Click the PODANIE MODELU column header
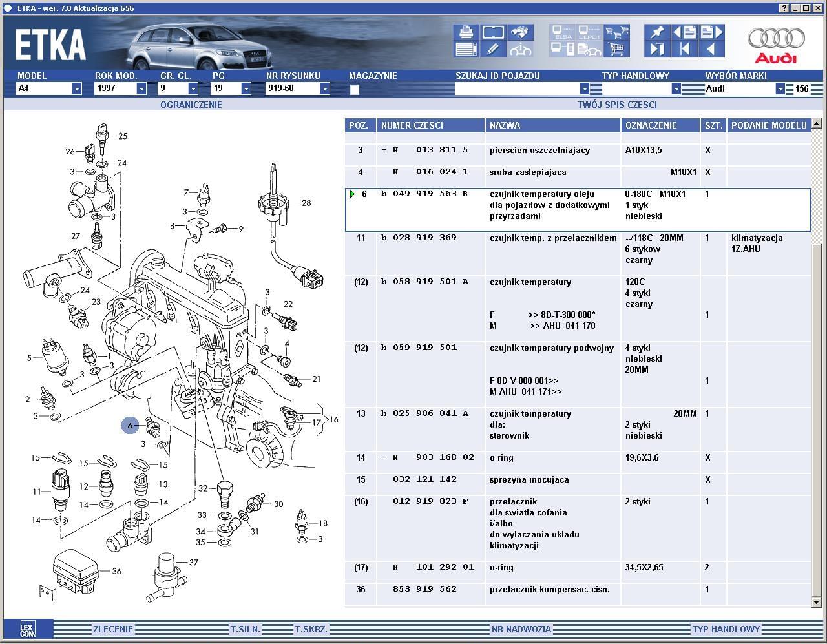Image resolution: width=827 pixels, height=644 pixels. (x=769, y=125)
